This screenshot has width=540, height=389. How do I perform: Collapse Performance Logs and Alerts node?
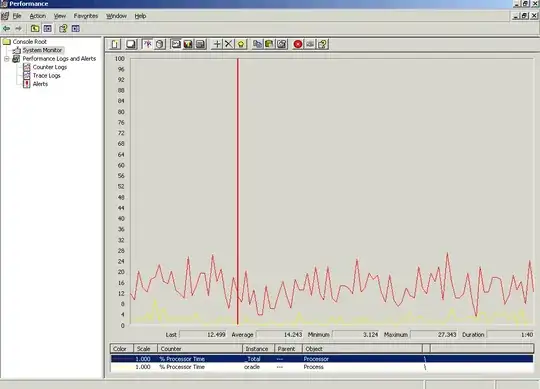pos(7,59)
